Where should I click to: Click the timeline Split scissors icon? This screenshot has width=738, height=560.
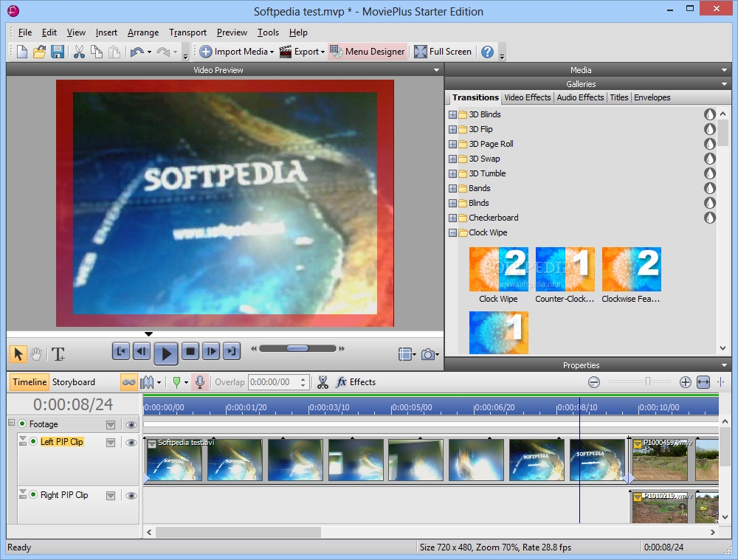tap(323, 382)
